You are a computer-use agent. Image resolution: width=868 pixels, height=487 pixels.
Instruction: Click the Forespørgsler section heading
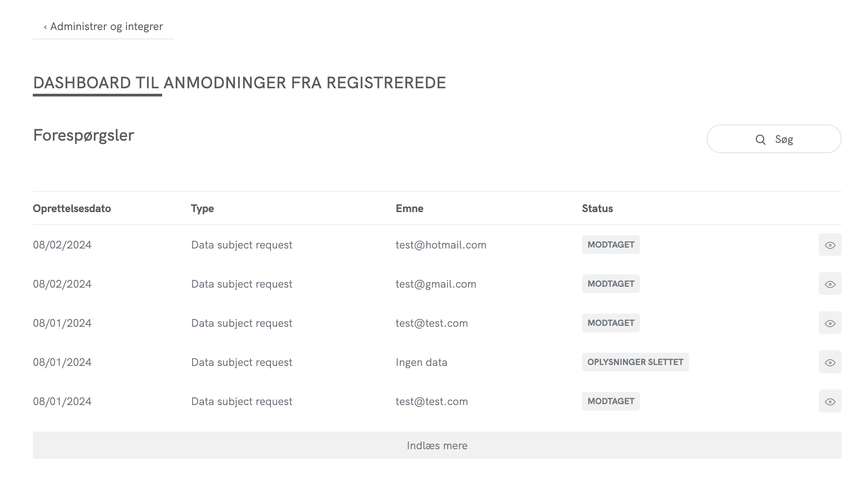click(x=83, y=135)
